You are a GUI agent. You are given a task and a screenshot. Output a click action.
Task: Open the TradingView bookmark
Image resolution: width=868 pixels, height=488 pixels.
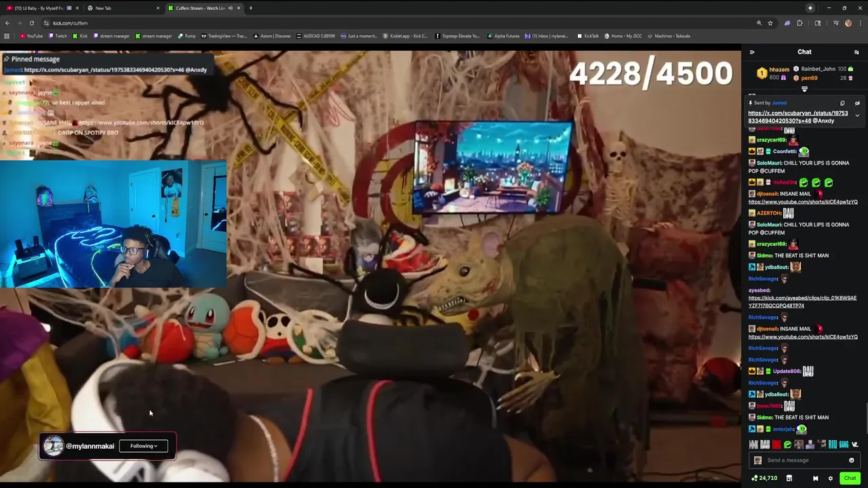click(x=224, y=36)
